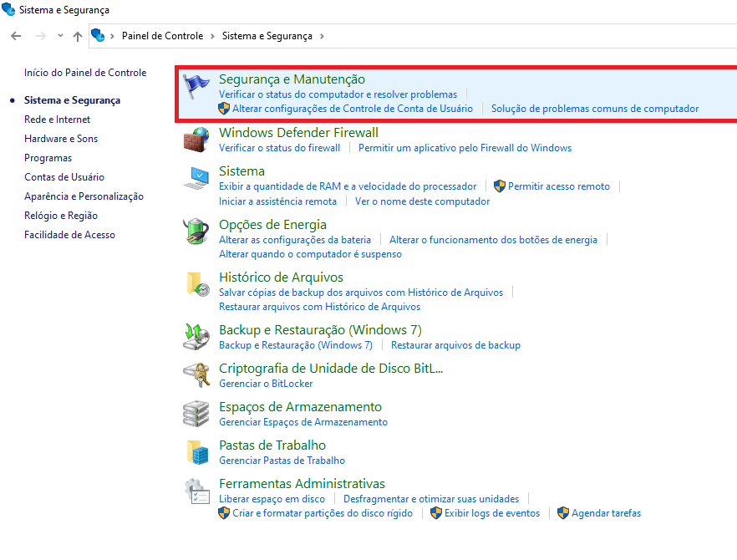Click the BitLocker drive with keys icon
The image size is (737, 560).
[x=196, y=375]
